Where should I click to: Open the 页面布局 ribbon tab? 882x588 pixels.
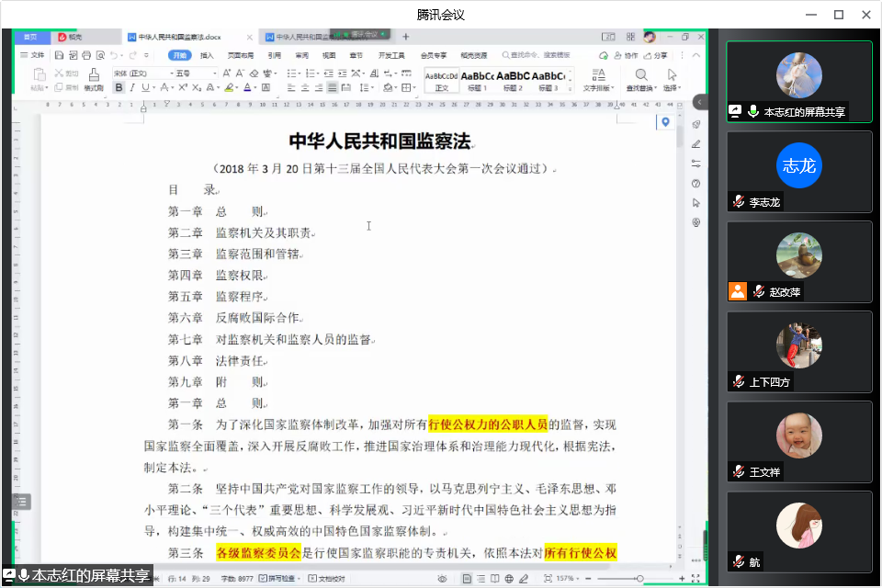[240, 55]
